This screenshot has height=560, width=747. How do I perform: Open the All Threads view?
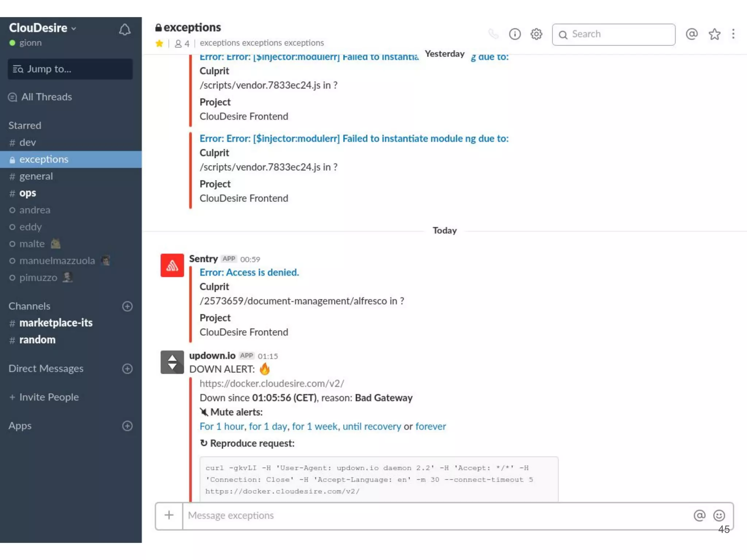pyautogui.click(x=46, y=97)
